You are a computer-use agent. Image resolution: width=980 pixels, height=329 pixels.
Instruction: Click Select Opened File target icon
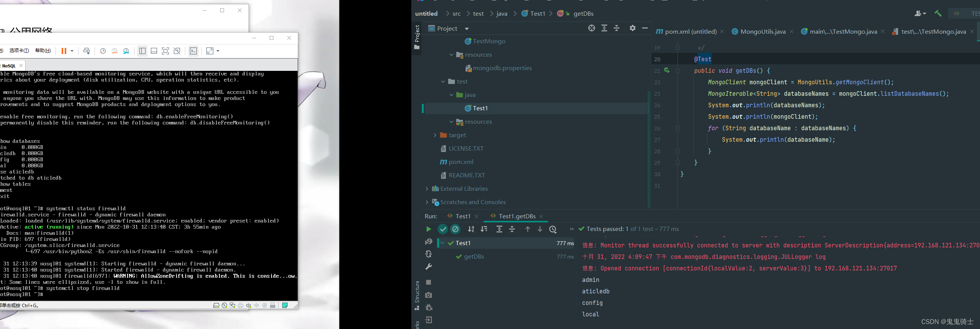(592, 28)
